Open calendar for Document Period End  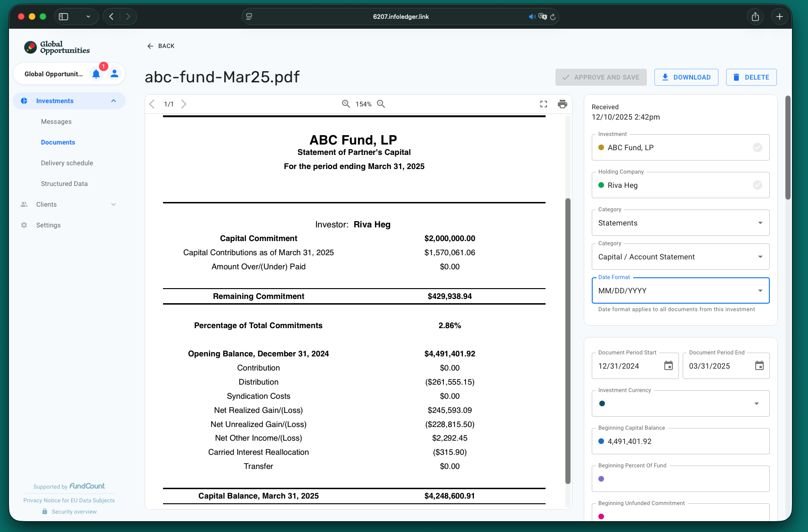[759, 366]
